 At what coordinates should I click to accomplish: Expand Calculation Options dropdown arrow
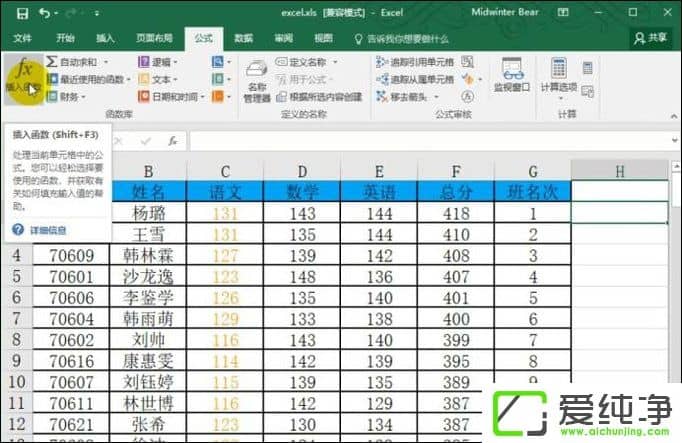(561, 98)
